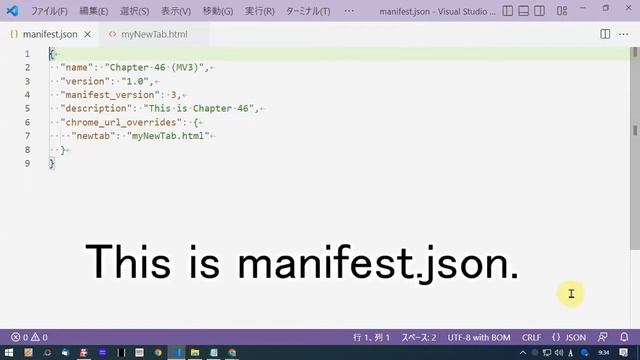Click the active VS Code taskbar icon
The image size is (640, 360).
(176, 352)
